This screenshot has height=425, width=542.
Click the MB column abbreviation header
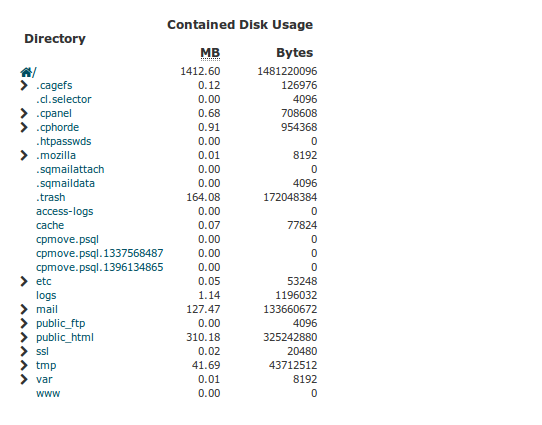click(210, 53)
